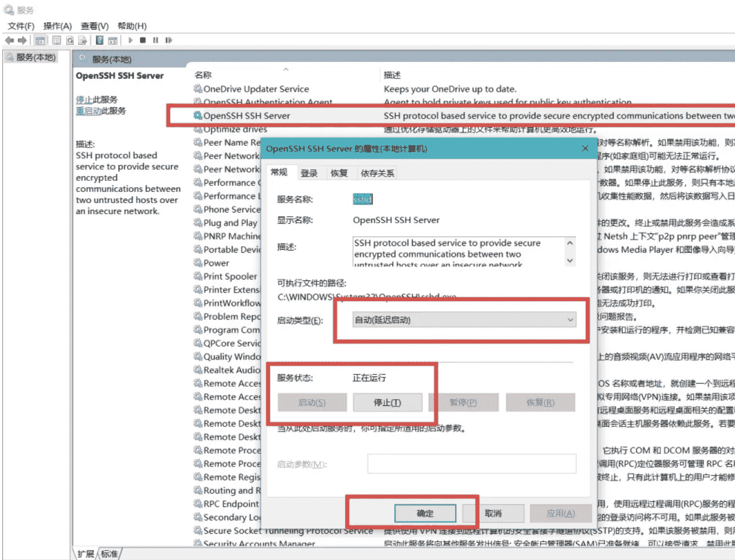735x560 pixels.
Task: Click the 描述 column header
Action: [392, 75]
